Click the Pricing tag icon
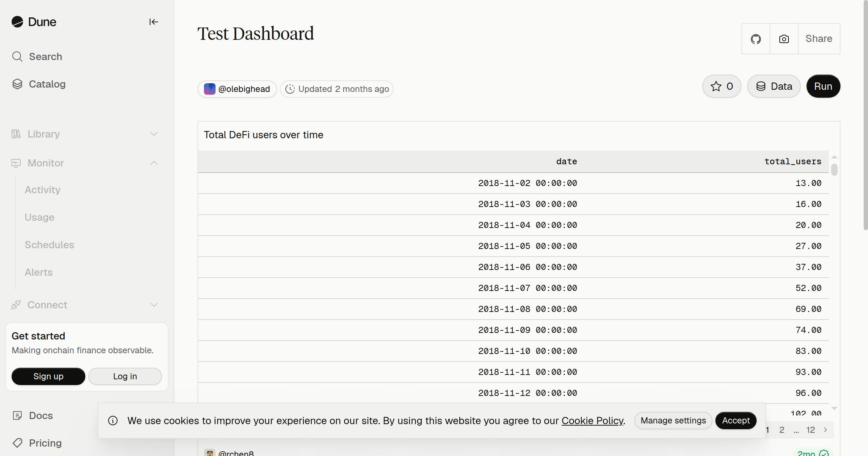This screenshot has height=456, width=868. pos(17,443)
